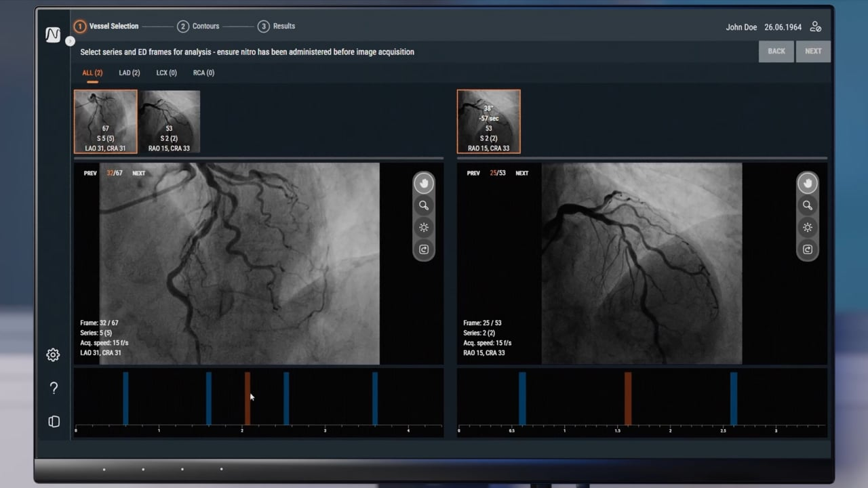Switch to the RCA (0) tab
868x488 pixels.
click(x=203, y=73)
